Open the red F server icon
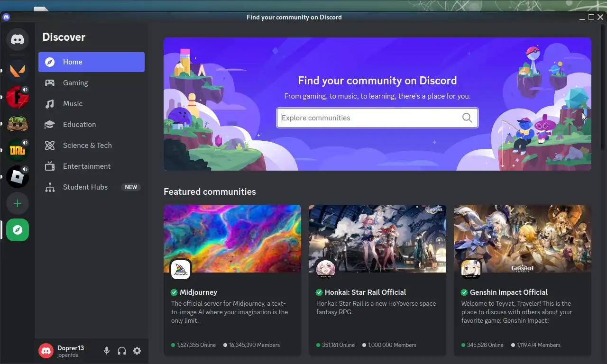607x364 pixels. 18,97
